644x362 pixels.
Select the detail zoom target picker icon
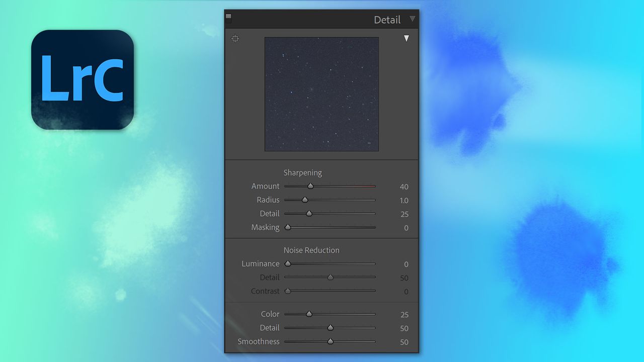[x=235, y=39]
